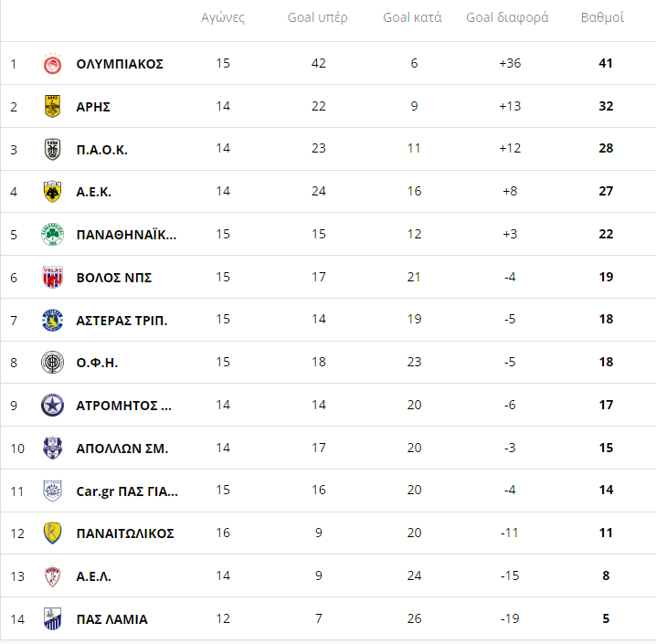
Task: Click the Volos NPS team crest
Action: pos(52,278)
